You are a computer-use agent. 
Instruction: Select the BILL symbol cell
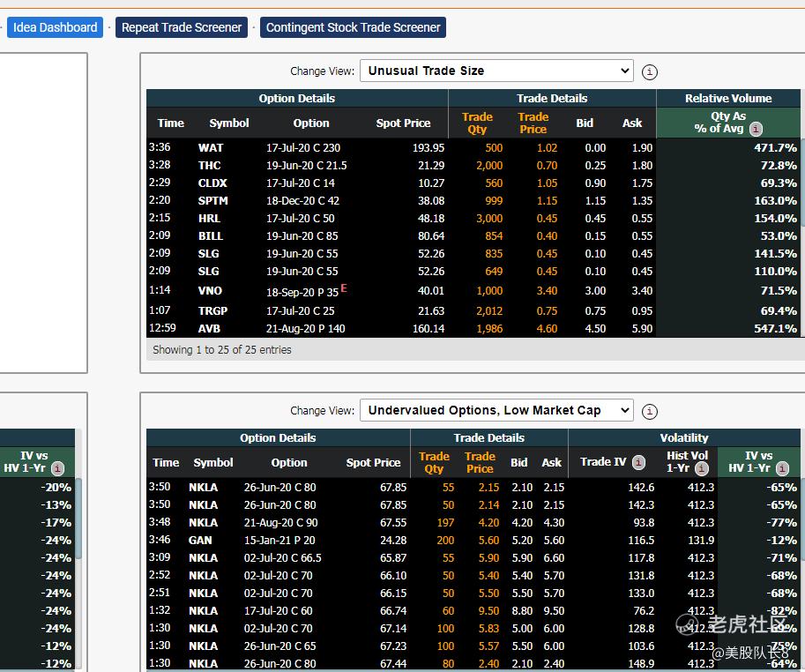[x=211, y=236]
